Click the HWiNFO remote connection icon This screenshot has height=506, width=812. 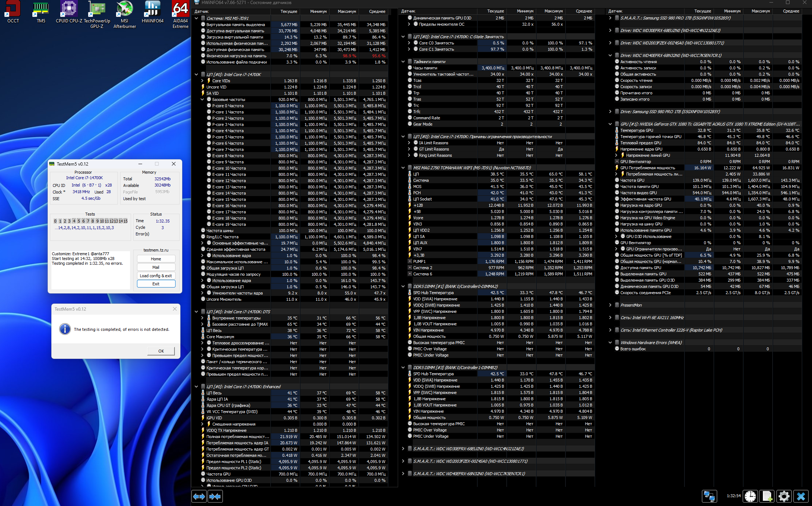click(709, 496)
